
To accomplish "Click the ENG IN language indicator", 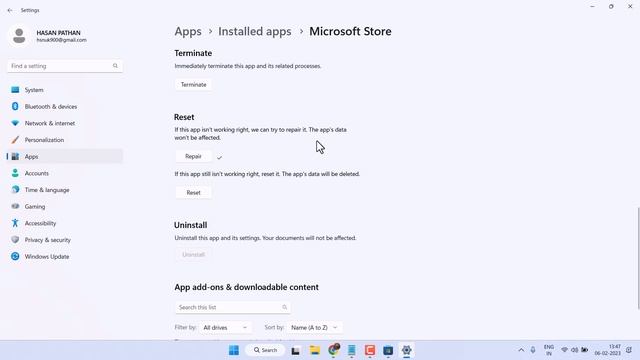I will tap(549, 350).
